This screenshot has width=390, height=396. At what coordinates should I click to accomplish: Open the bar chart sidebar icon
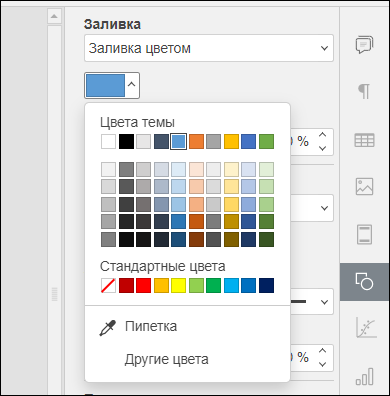(x=364, y=377)
